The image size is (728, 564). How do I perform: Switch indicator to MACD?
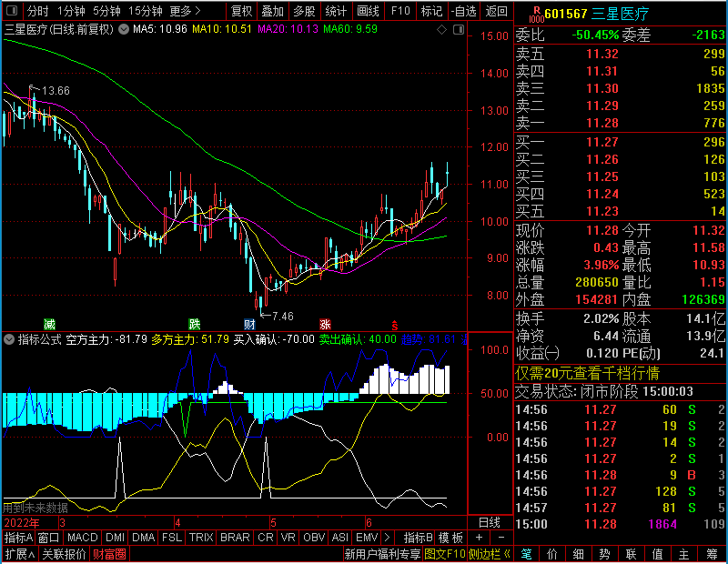(x=82, y=538)
